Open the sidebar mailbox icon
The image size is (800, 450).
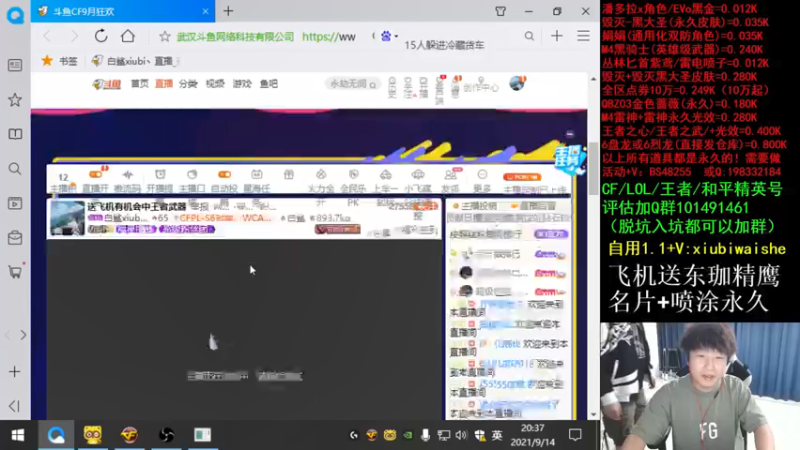point(15,237)
